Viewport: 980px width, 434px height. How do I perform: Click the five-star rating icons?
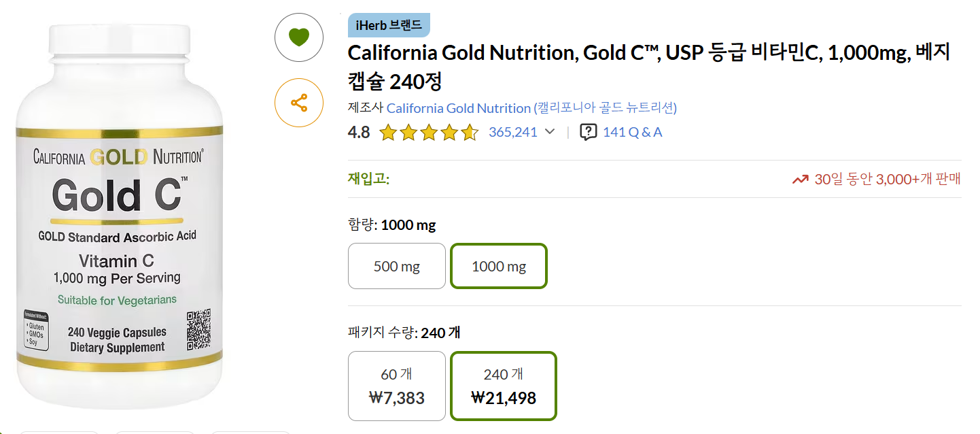click(x=428, y=132)
